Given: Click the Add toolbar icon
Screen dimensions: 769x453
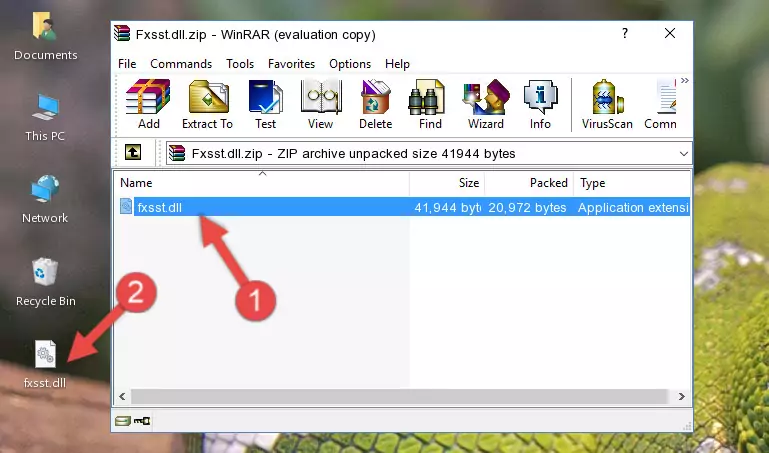Looking at the screenshot, I should click(x=148, y=104).
